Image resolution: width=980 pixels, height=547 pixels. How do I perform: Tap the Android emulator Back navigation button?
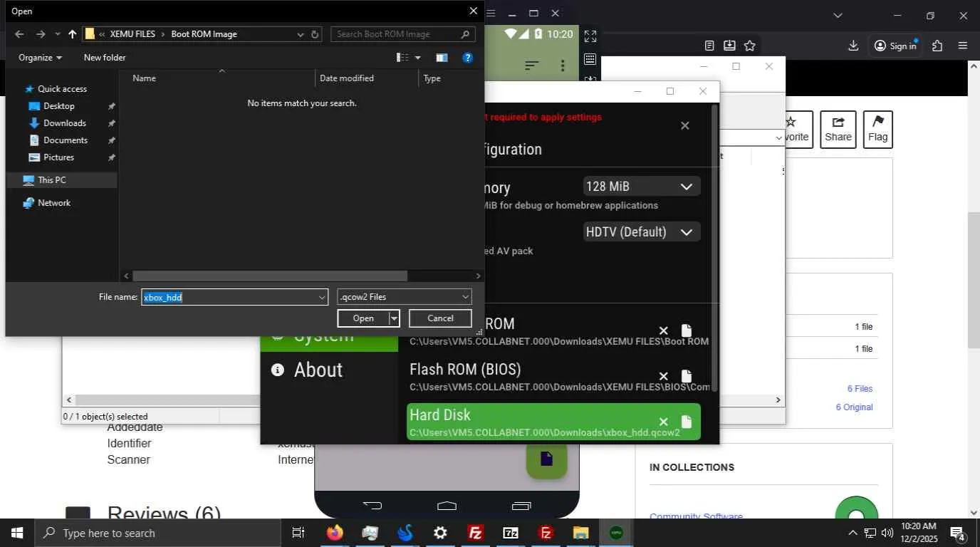pos(372,506)
